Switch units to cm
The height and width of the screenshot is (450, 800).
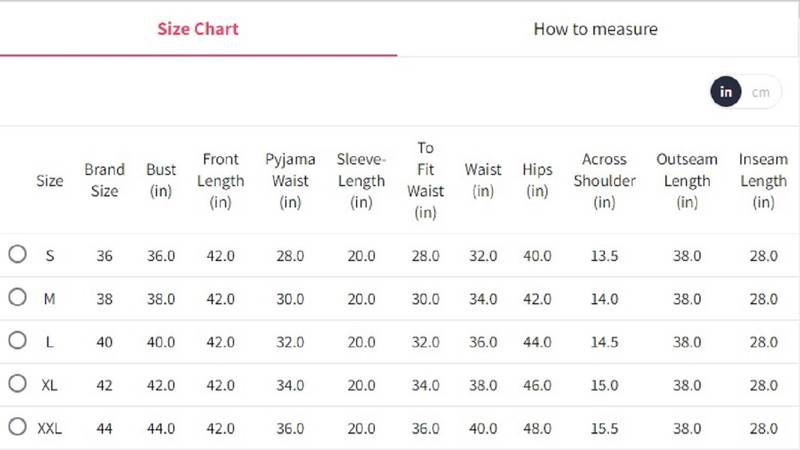click(x=761, y=92)
